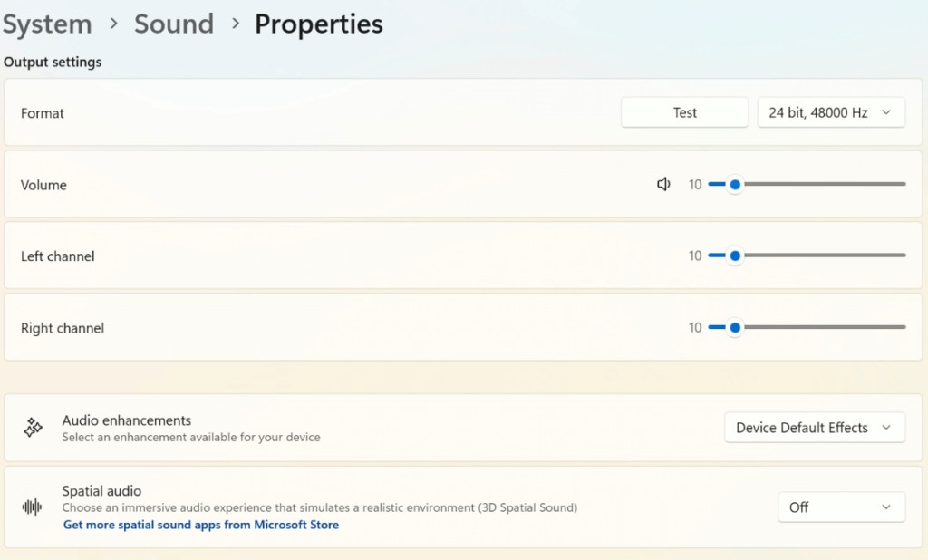Click chevron between Sound and Properties
The width and height of the screenshot is (928, 560).
point(236,24)
